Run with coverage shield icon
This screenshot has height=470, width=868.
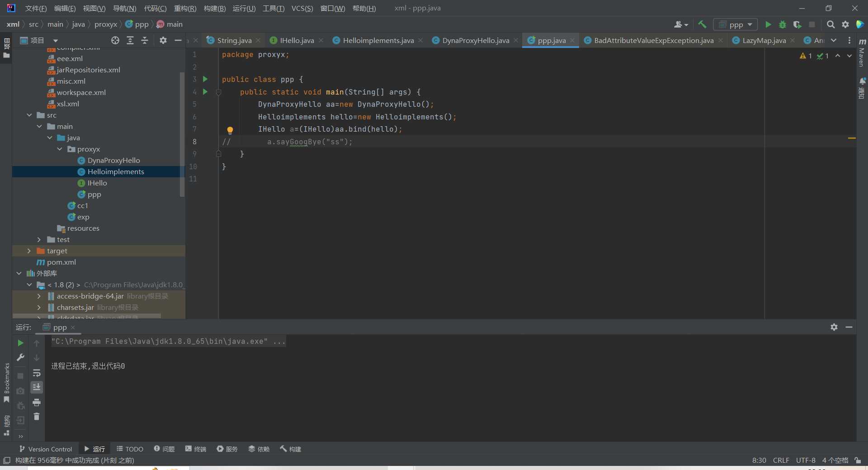797,24
